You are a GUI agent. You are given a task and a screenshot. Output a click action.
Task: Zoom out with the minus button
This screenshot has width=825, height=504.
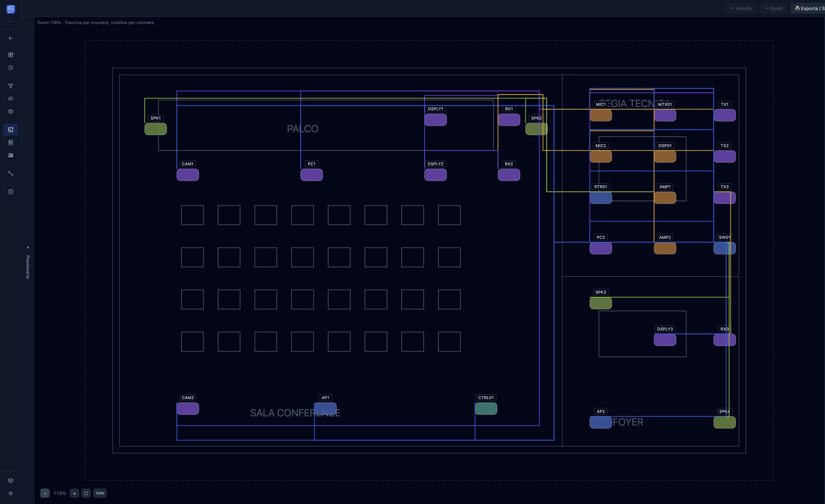pyautogui.click(x=45, y=493)
